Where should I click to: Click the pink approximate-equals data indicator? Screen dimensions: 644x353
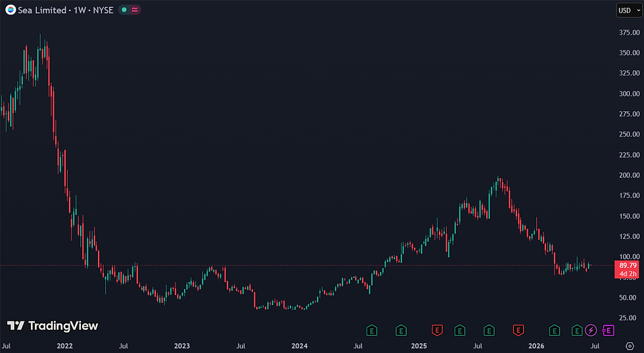pos(135,10)
